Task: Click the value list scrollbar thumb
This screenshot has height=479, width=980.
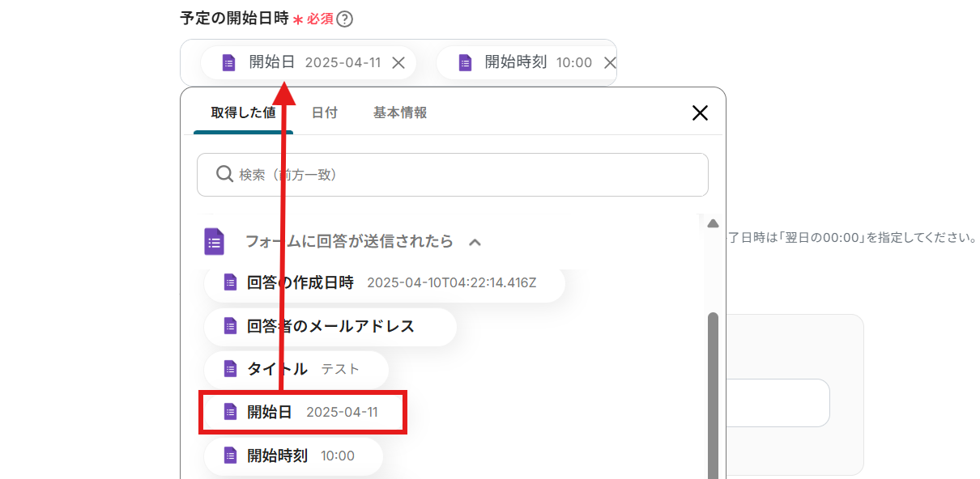Action: click(713, 396)
